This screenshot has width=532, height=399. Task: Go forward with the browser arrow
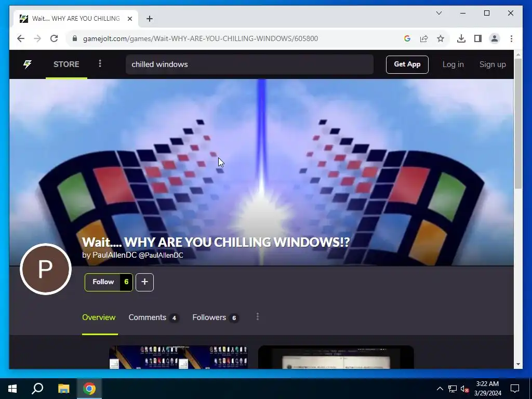37,38
